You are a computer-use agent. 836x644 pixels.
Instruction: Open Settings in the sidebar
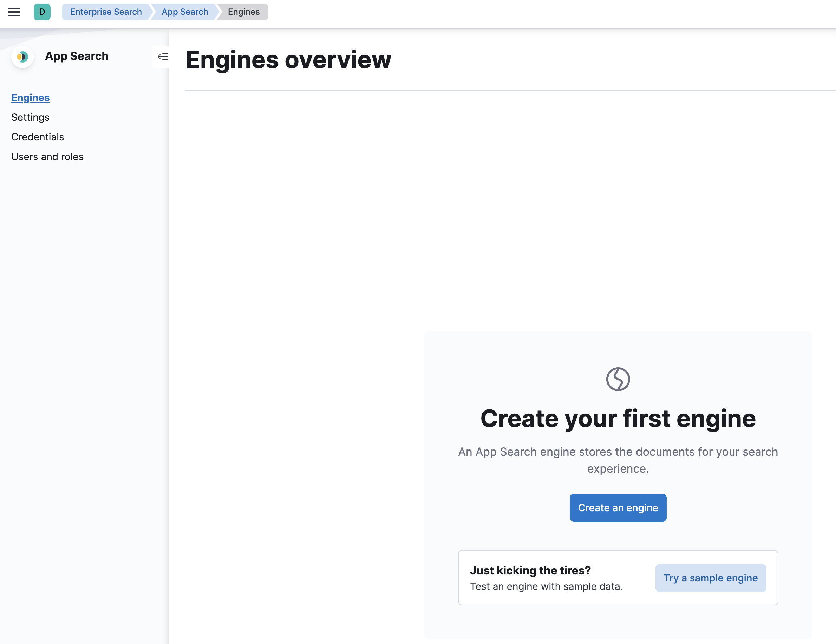pyautogui.click(x=30, y=118)
